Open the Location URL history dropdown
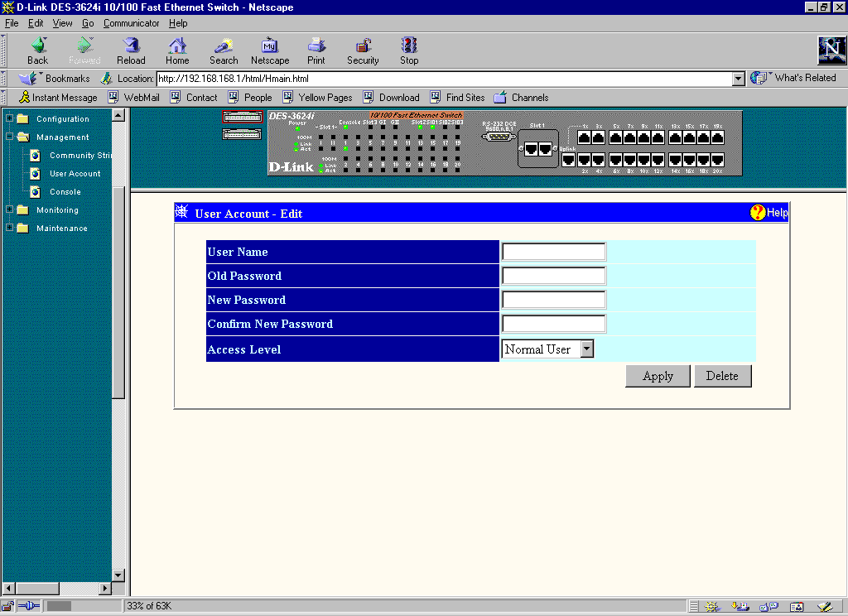Image resolution: width=848 pixels, height=616 pixels. [x=739, y=79]
